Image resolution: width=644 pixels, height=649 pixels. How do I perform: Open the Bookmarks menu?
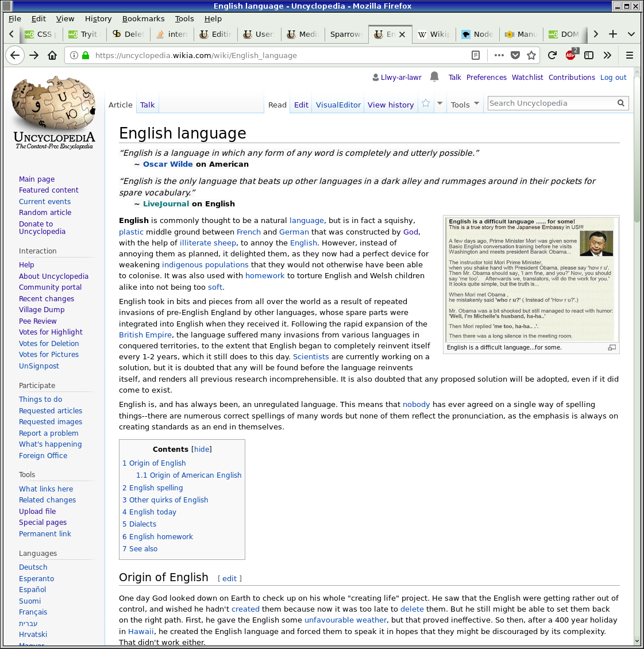pos(143,18)
